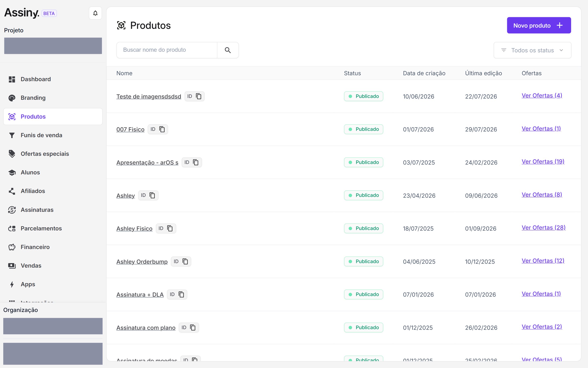Copy ID of Ashley Orderbump
This screenshot has height=368, width=588.
click(185, 261)
